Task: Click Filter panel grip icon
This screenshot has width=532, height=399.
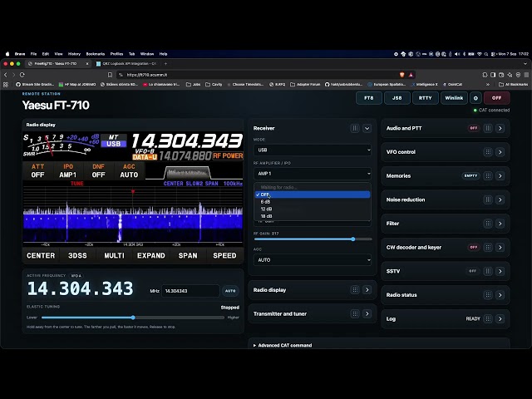Action: click(x=488, y=224)
